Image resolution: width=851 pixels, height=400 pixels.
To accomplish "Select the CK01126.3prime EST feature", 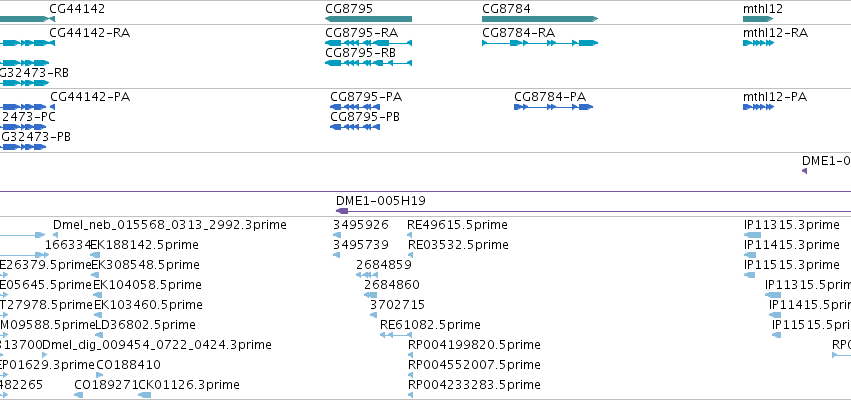I will (x=145, y=395).
